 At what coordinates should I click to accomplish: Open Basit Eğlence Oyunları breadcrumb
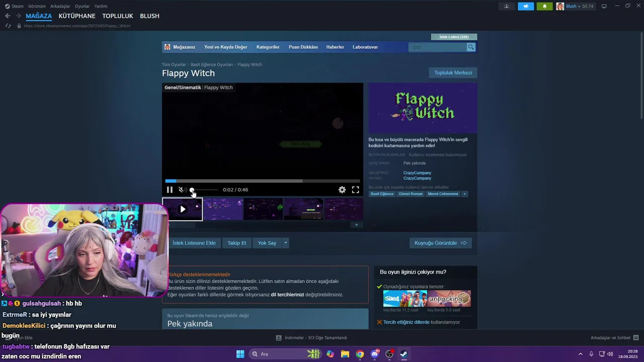click(x=212, y=64)
